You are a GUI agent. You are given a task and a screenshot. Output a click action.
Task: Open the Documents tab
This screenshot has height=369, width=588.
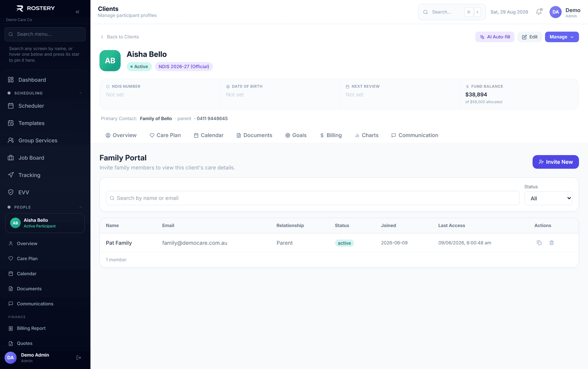coord(254,135)
